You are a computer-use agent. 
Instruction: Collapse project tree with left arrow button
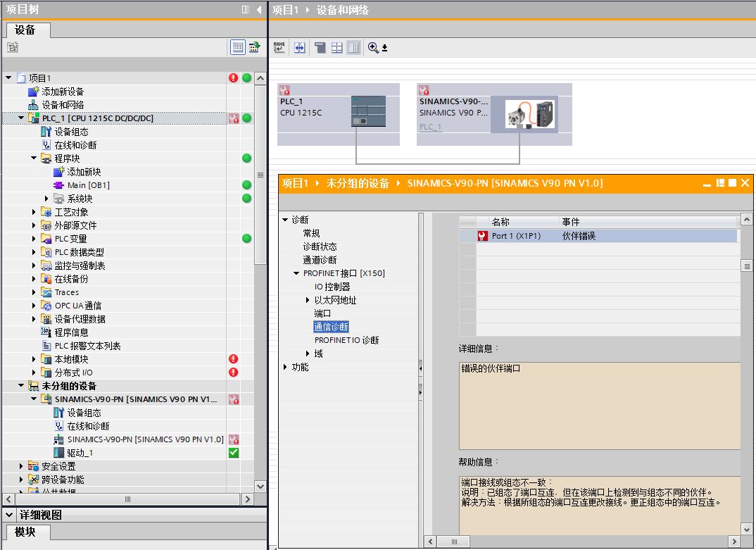point(259,10)
